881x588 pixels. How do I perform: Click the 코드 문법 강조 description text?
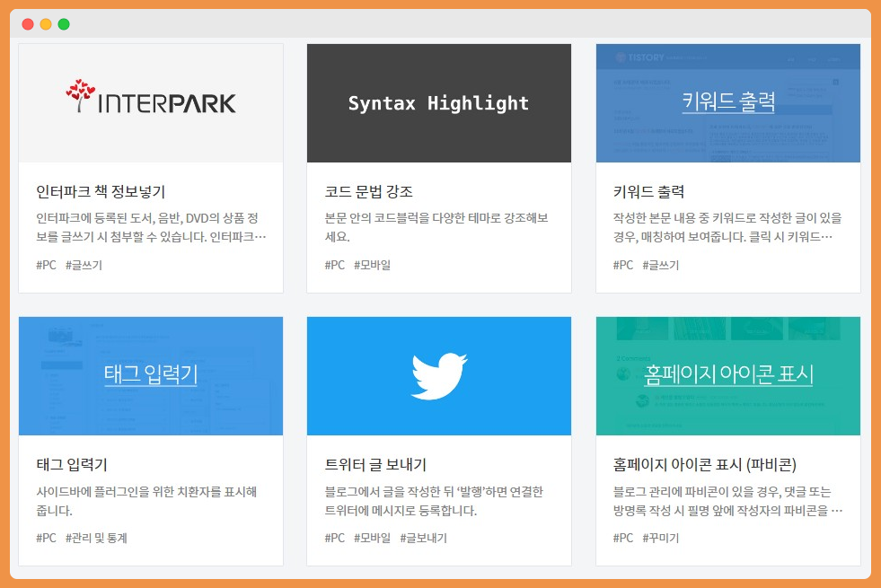coord(436,227)
